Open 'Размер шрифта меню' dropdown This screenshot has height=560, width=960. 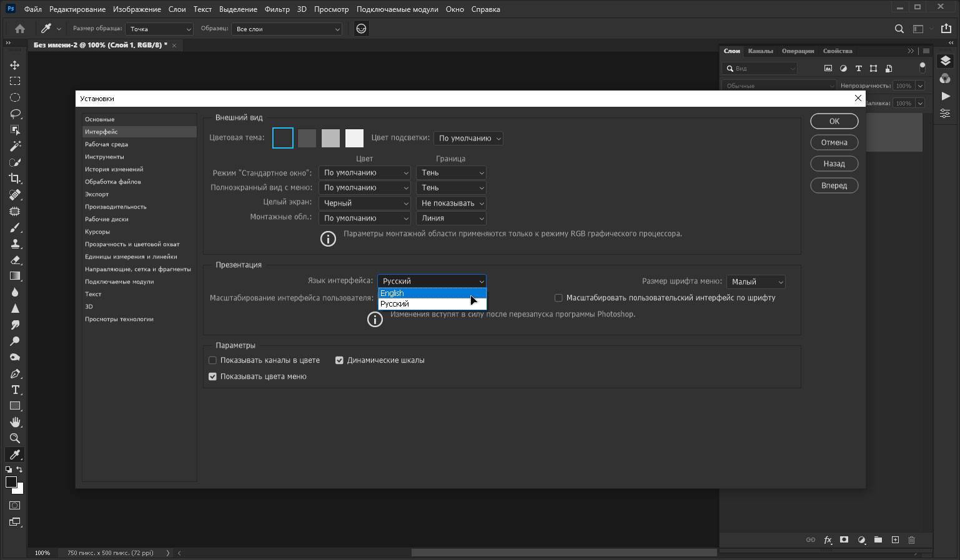pos(756,282)
